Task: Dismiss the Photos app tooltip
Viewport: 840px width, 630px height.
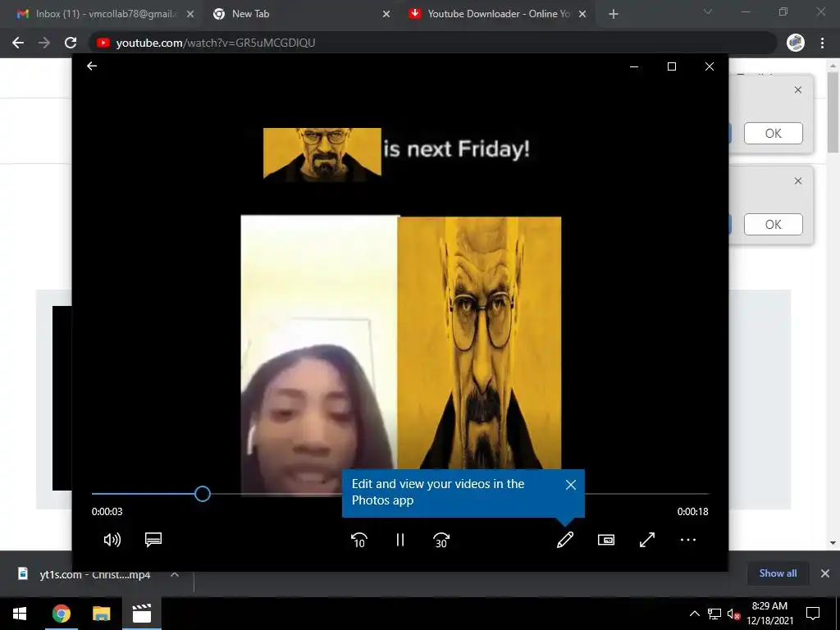Action: [x=571, y=485]
